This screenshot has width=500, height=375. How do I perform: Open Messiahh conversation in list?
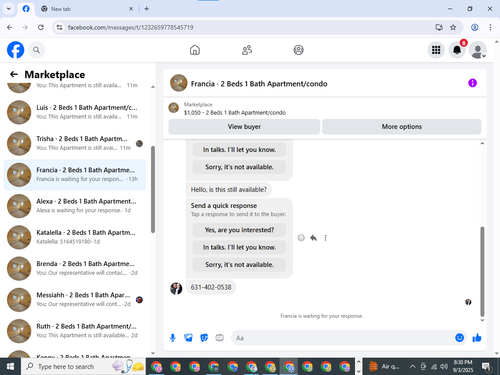tap(75, 300)
